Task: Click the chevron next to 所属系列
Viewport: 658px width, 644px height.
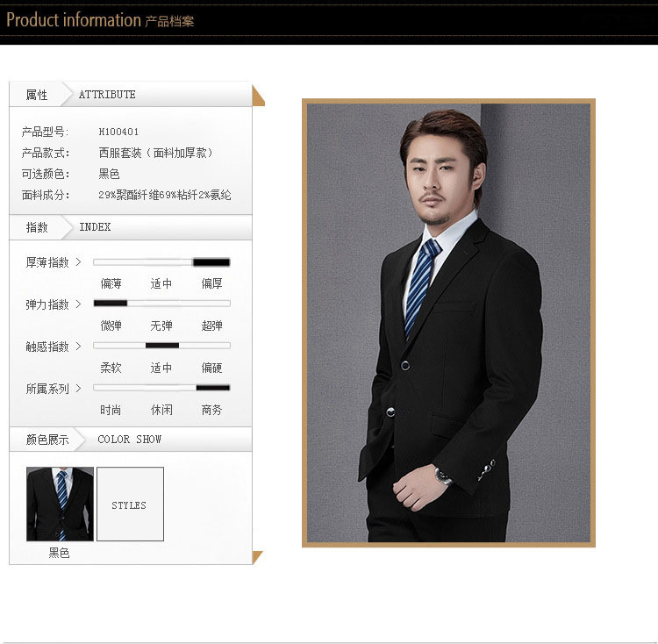Action: [x=78, y=389]
